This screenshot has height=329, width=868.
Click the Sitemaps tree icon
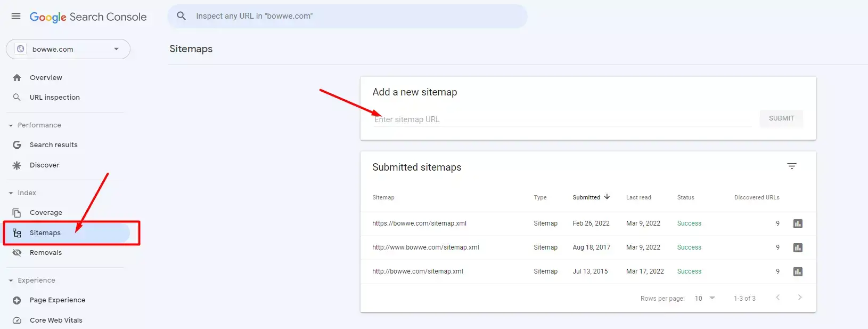point(17,233)
